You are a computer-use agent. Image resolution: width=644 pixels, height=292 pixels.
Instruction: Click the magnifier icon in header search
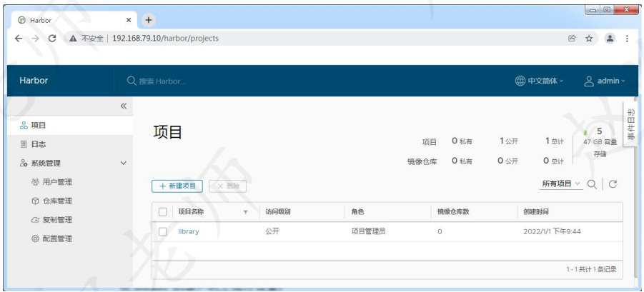132,81
